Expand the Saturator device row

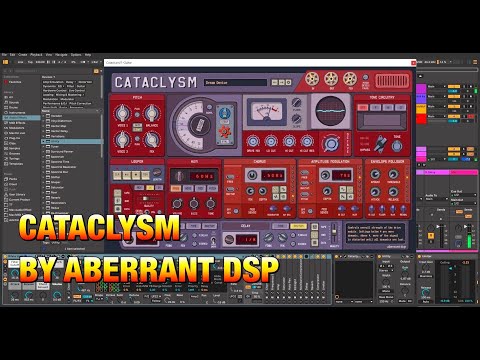[44, 187]
